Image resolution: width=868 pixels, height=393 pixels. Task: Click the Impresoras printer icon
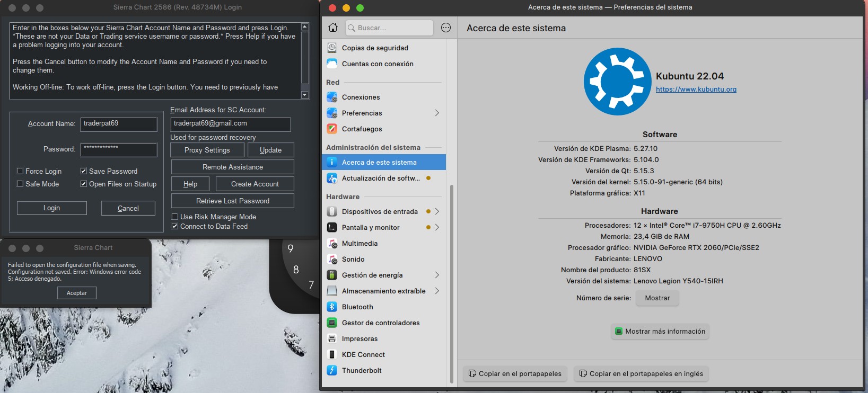coord(332,338)
